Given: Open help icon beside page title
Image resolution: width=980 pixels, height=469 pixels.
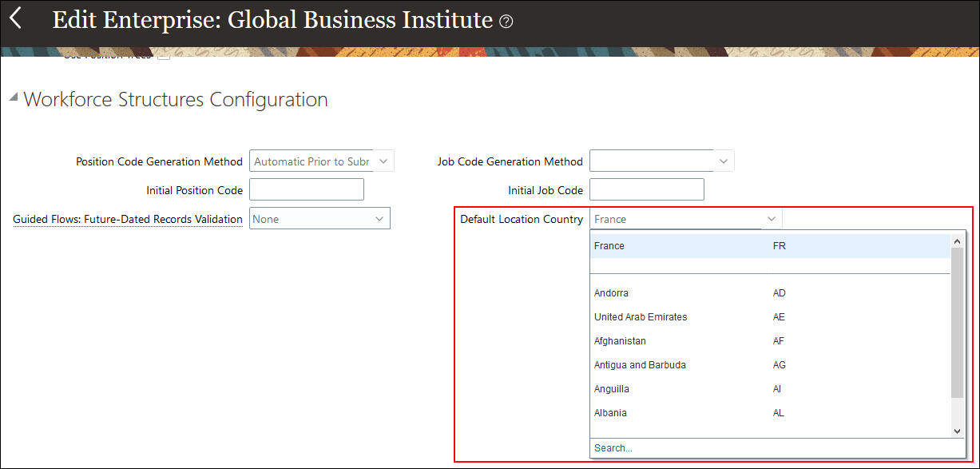Looking at the screenshot, I should point(506,22).
